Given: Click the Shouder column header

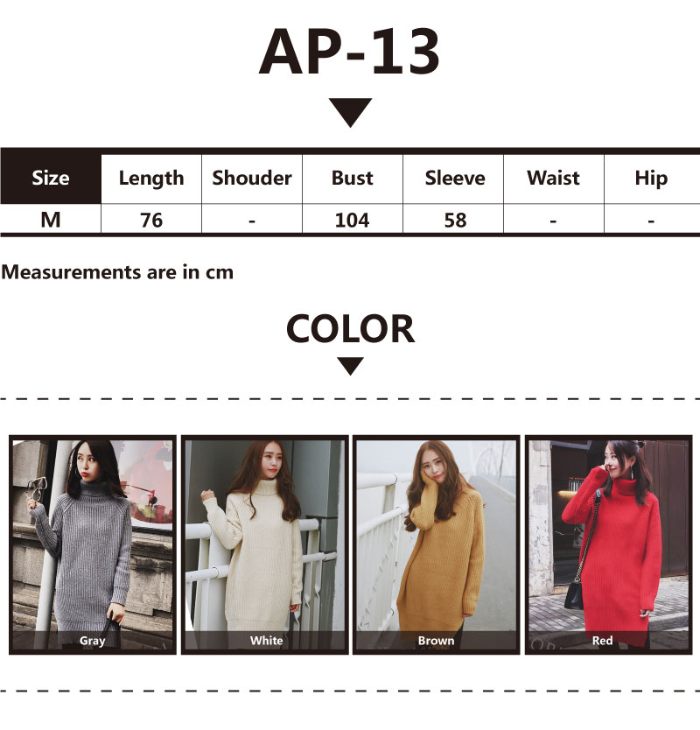Looking at the screenshot, I should coord(252,179).
